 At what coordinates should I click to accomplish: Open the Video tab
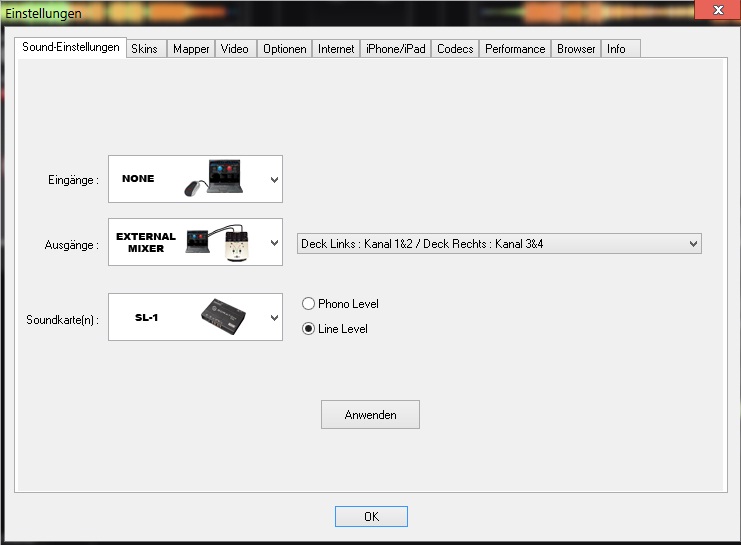(x=235, y=49)
